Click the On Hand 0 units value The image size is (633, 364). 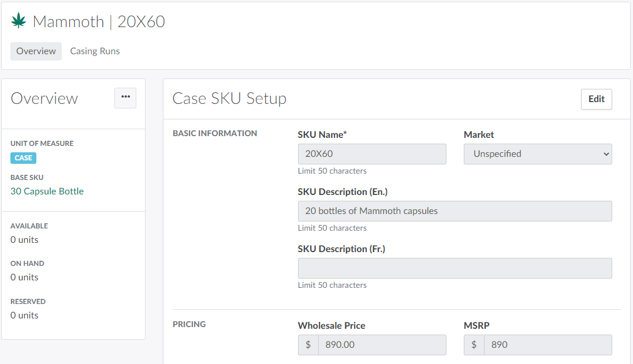[24, 277]
